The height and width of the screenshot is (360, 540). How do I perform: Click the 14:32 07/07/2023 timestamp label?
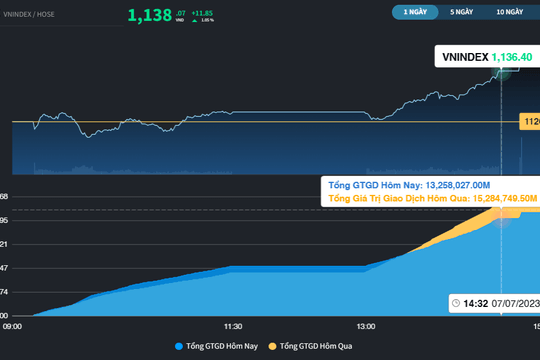coord(495,304)
